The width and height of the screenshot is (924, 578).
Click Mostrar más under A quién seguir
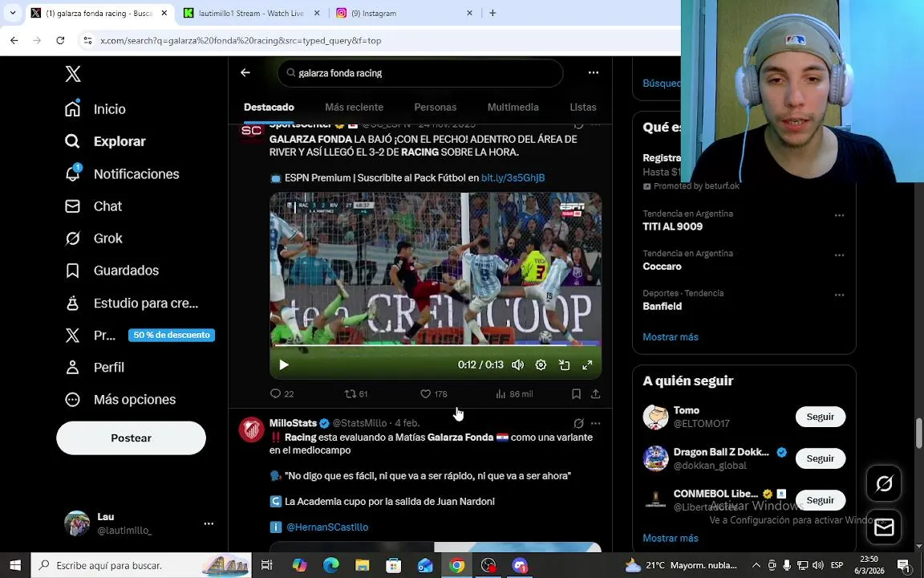click(x=671, y=539)
